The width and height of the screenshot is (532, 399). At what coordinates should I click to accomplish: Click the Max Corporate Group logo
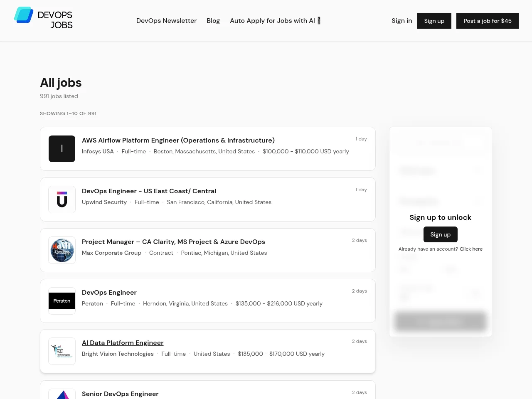click(62, 250)
